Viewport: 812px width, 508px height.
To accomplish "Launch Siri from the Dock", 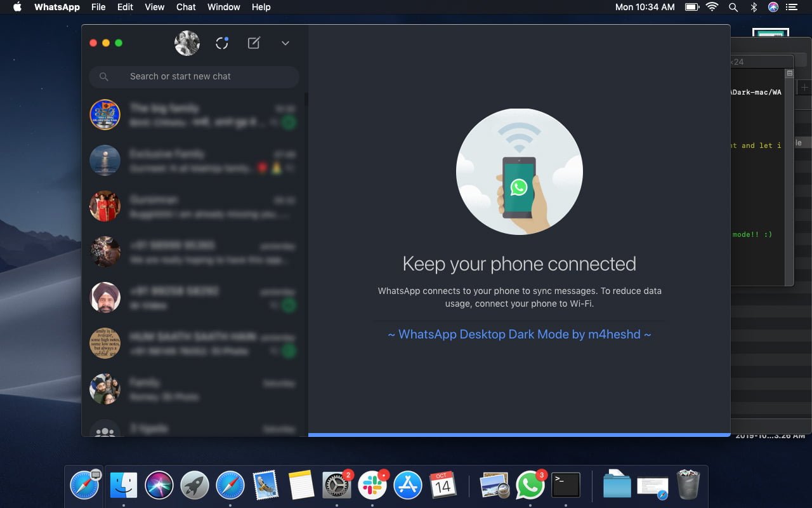I will pos(159,486).
